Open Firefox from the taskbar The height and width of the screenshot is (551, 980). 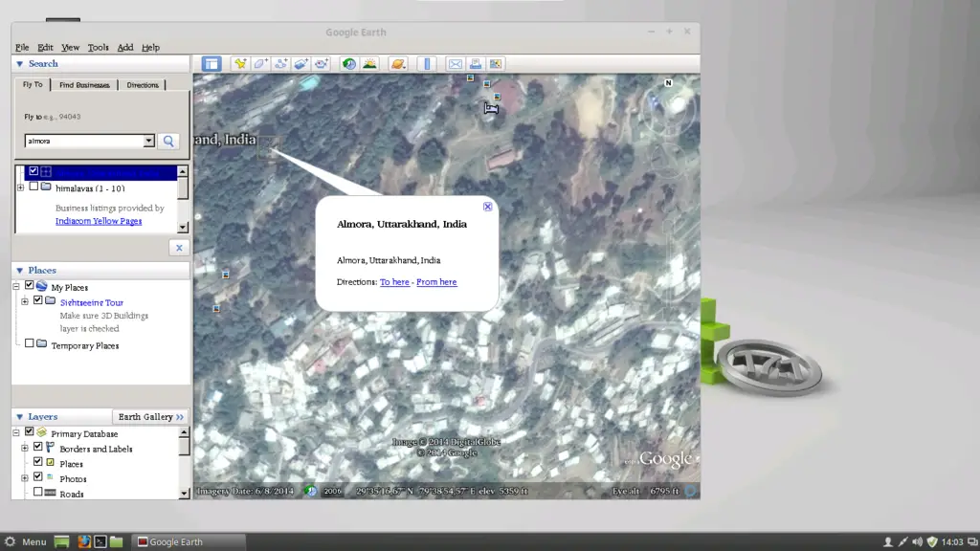click(x=84, y=541)
